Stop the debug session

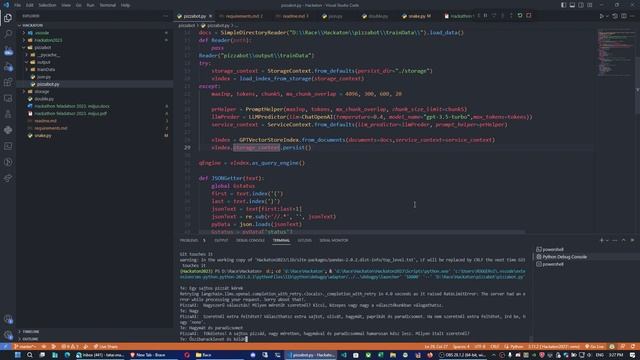click(x=529, y=16)
